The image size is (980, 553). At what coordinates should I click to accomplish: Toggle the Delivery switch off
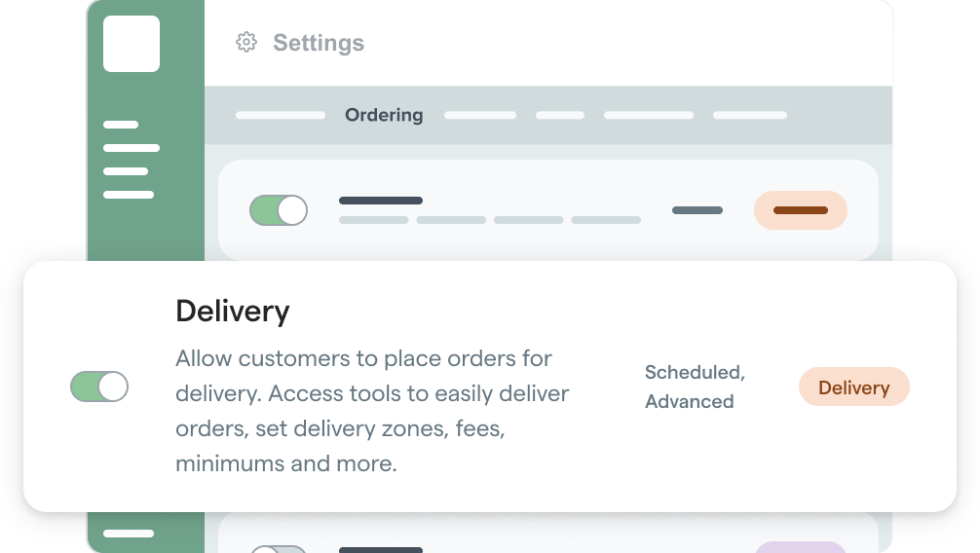(x=99, y=387)
